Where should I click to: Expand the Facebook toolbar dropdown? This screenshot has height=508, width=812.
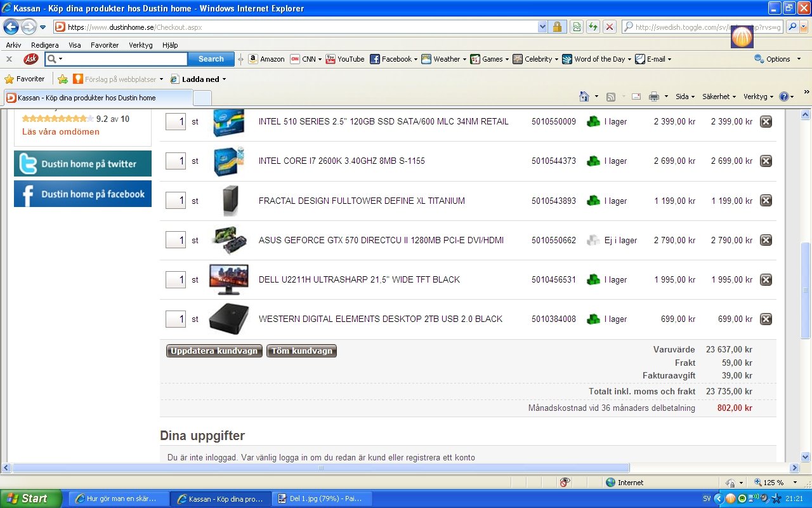coord(416,60)
